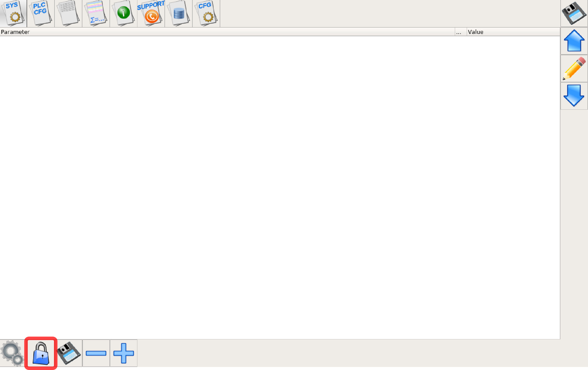
Task: Toggle the blue padlock lock button
Action: [x=41, y=353]
